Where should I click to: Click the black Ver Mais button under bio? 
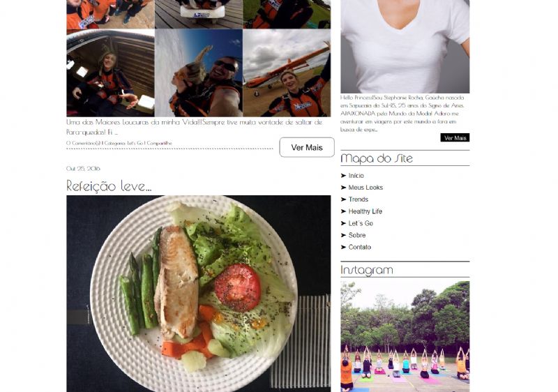coord(455,137)
